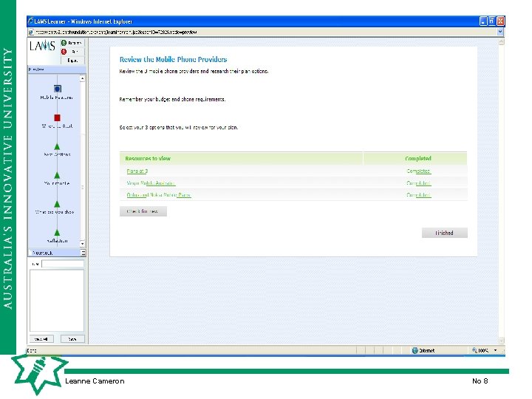Click main page scrollbar down arrow
Viewport: 532px width, 399px height.
pos(502,341)
